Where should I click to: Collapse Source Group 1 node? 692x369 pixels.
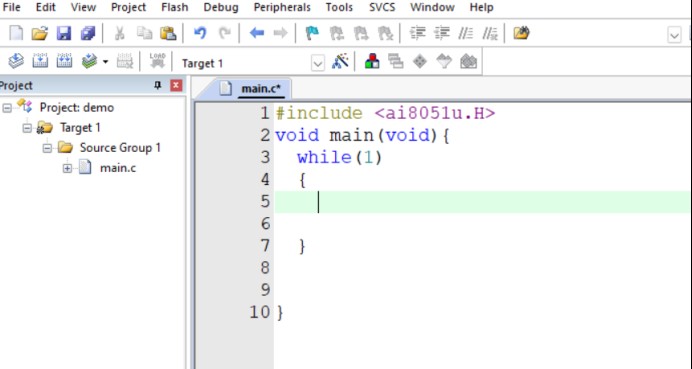click(x=47, y=148)
